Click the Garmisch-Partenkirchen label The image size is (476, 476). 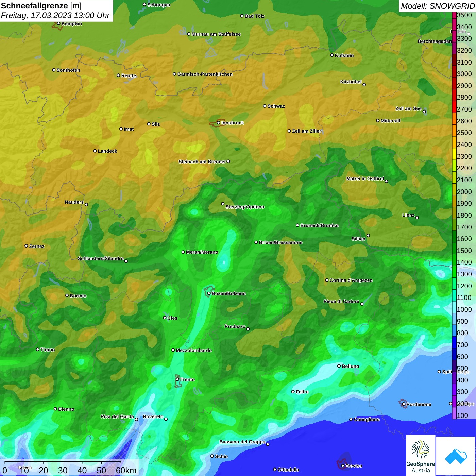point(205,74)
